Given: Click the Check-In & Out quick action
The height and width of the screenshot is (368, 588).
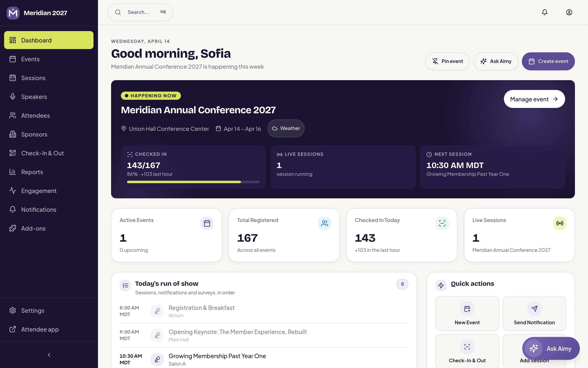Looking at the screenshot, I should tap(467, 351).
